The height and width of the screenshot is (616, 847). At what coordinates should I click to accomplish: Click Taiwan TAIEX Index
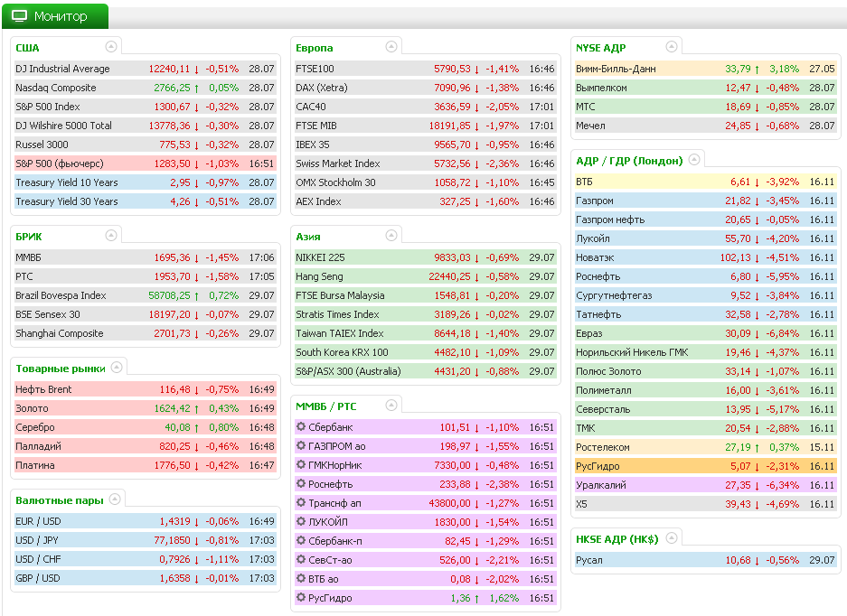pos(426,333)
